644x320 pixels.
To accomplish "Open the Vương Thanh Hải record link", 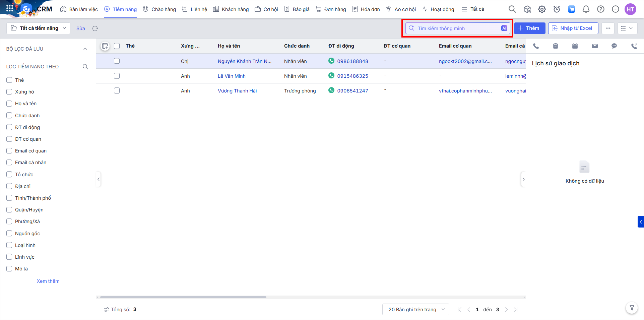I will tap(237, 91).
